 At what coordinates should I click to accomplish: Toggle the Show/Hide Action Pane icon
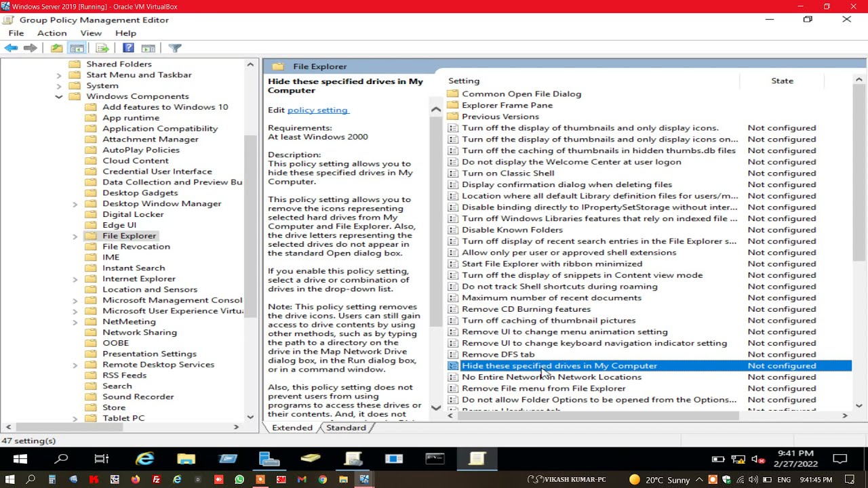pyautogui.click(x=149, y=48)
